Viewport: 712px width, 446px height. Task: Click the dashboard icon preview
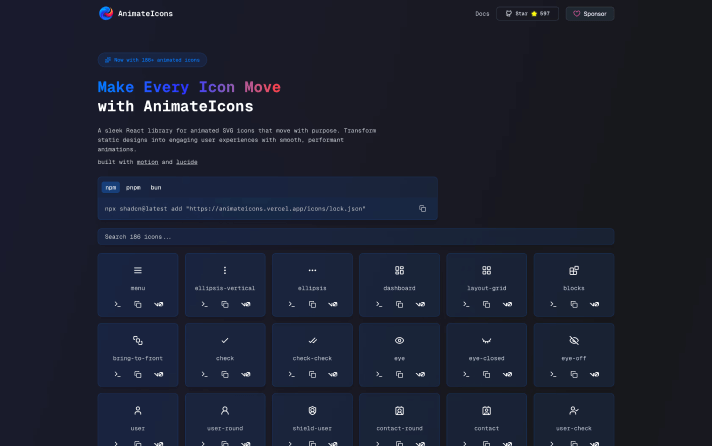pos(399,271)
